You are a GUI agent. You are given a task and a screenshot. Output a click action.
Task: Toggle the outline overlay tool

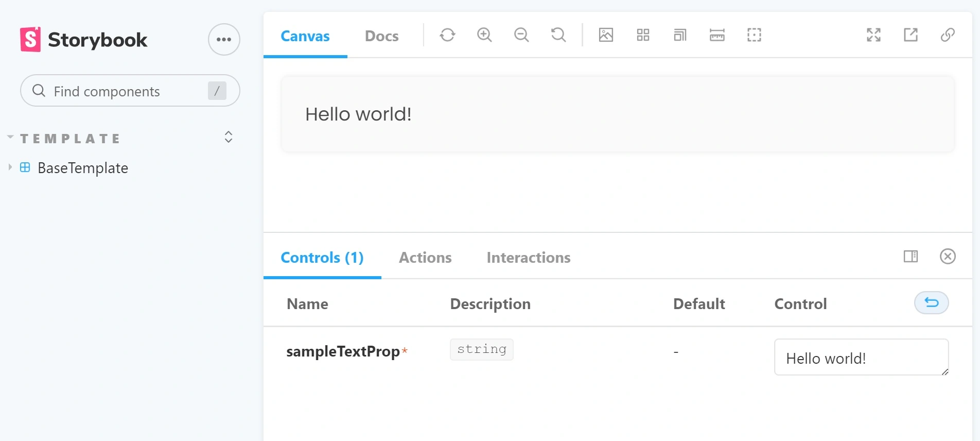(754, 35)
